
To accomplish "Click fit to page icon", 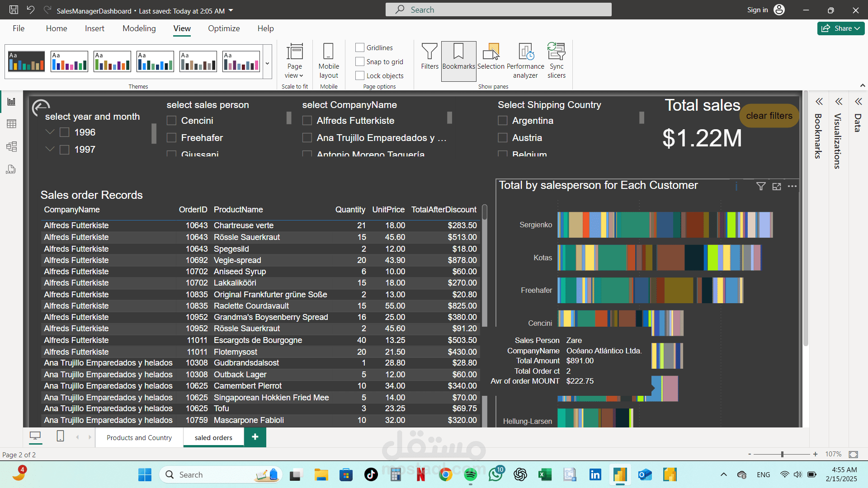I will 854,454.
